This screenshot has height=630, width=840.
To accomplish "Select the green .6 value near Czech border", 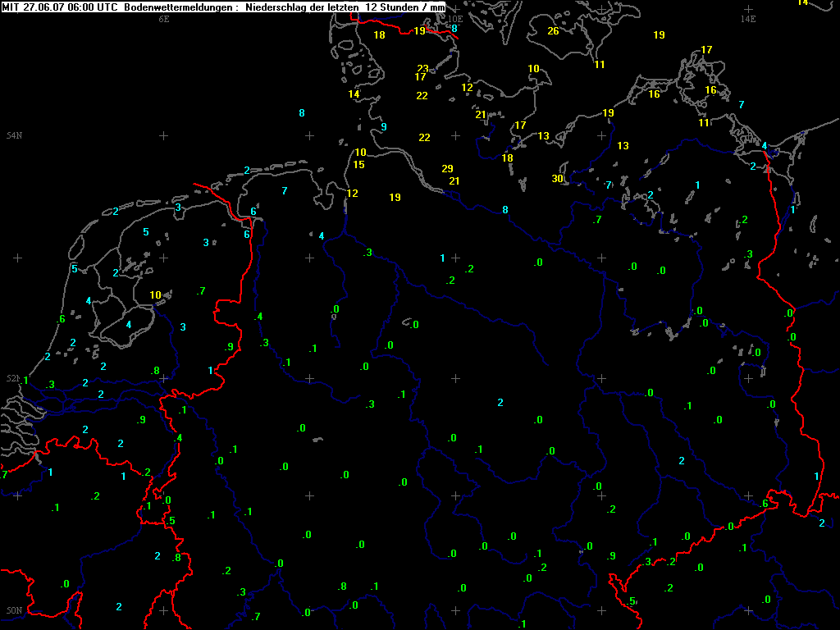I will 764,504.
